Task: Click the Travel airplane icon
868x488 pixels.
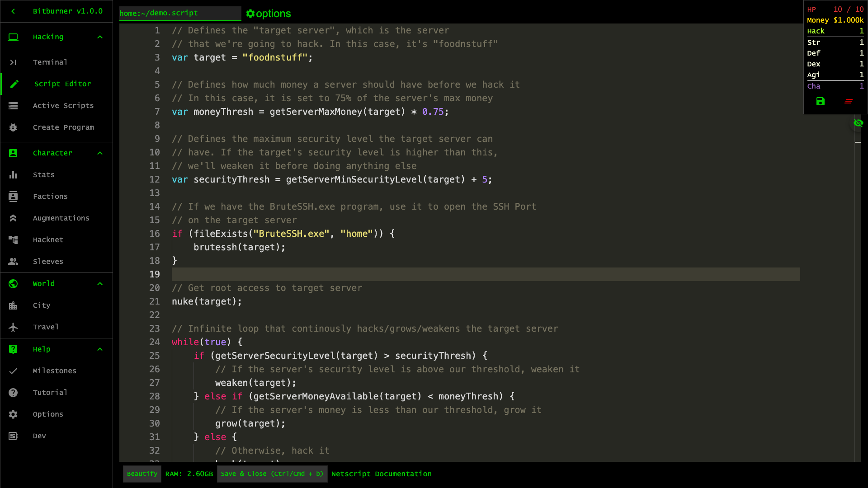Action: (x=13, y=327)
